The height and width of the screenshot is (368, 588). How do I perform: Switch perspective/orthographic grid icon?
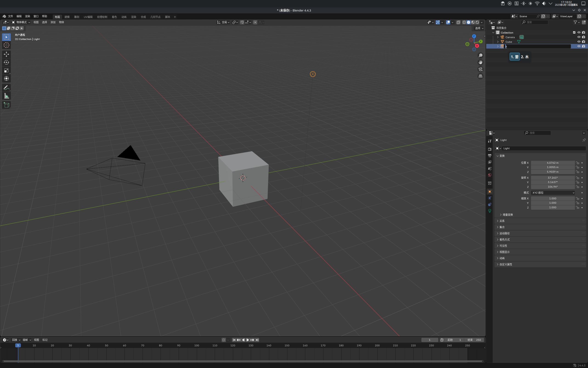480,76
